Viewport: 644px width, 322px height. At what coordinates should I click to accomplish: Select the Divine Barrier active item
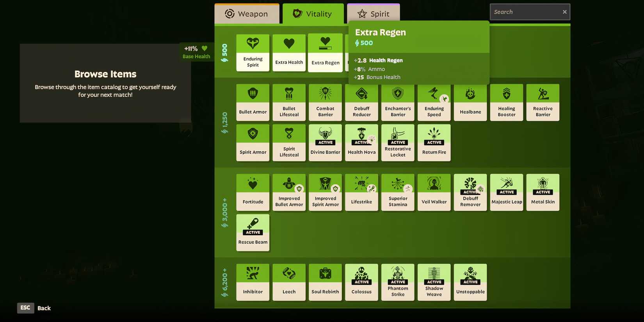(x=325, y=143)
